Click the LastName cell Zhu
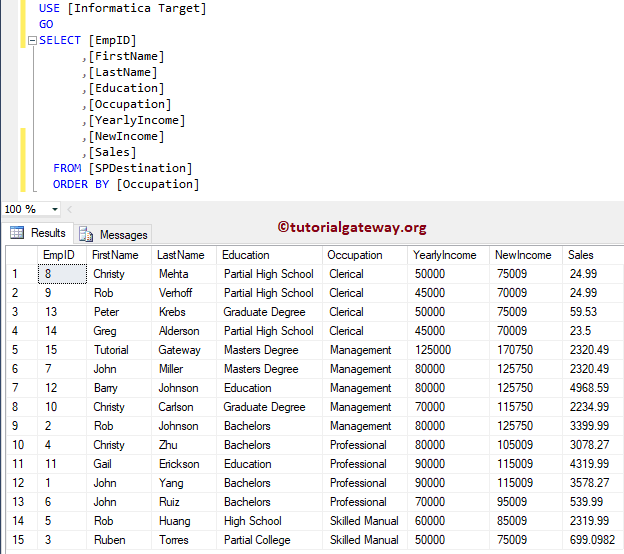Screen dimensions: 624x554 [184, 445]
